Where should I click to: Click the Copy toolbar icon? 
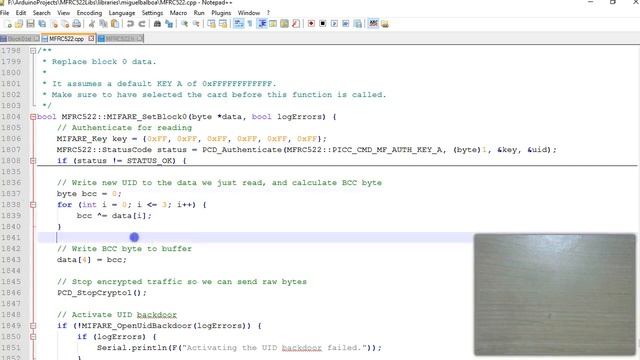coord(103,24)
